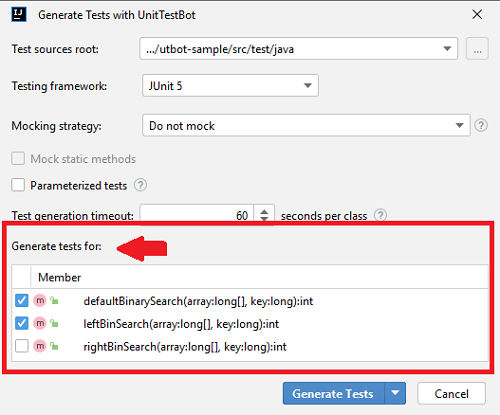500x415 pixels.
Task: Expand Generate Tests button arrow options
Action: click(395, 393)
